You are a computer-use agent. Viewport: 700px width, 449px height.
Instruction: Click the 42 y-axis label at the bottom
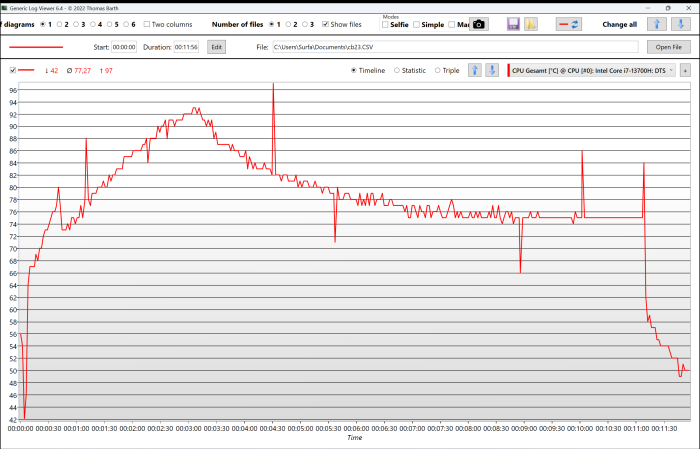(x=13, y=420)
